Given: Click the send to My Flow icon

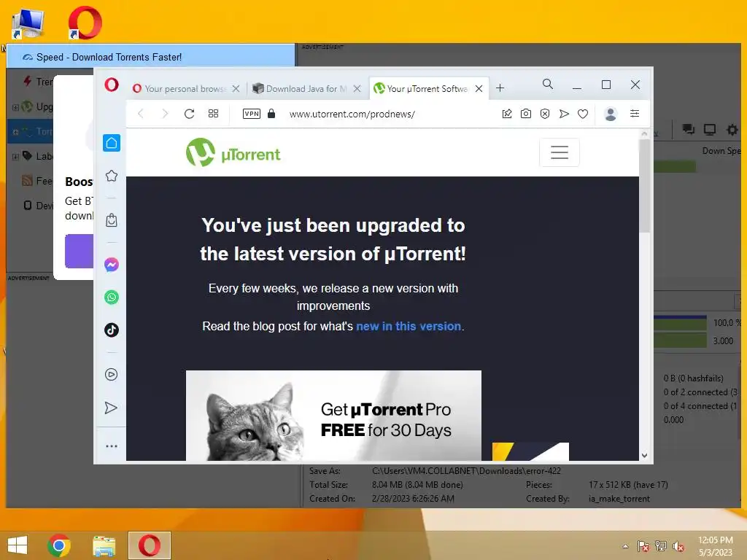Looking at the screenshot, I should coord(564,114).
